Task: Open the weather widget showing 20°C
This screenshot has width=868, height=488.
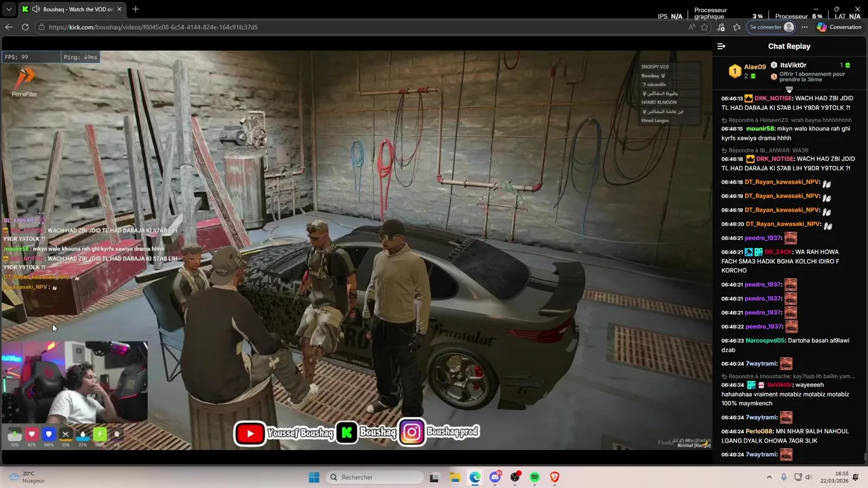Action: tap(26, 477)
